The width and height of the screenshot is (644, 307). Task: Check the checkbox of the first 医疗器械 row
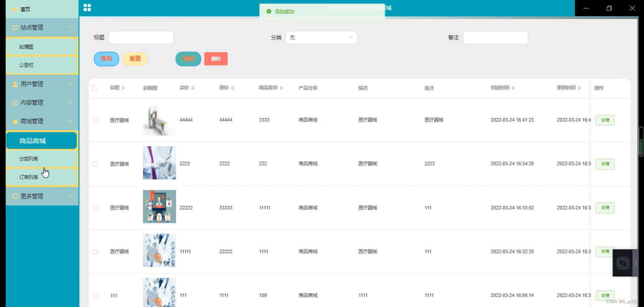point(95,120)
